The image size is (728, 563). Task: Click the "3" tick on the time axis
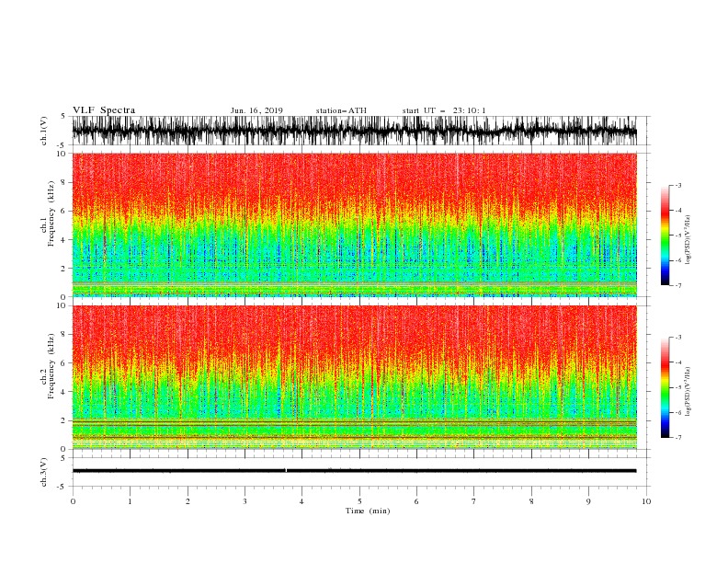click(x=245, y=501)
